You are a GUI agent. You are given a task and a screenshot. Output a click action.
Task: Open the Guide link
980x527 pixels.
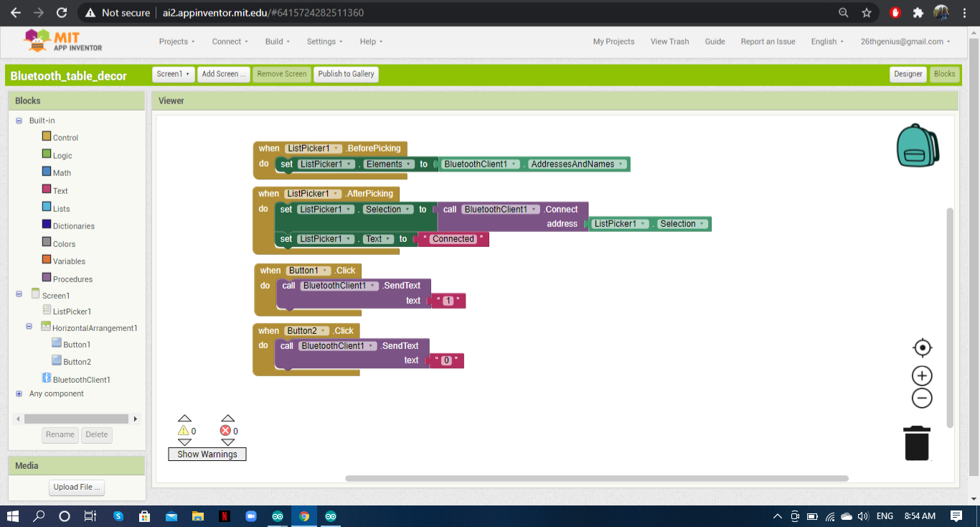[x=715, y=42]
